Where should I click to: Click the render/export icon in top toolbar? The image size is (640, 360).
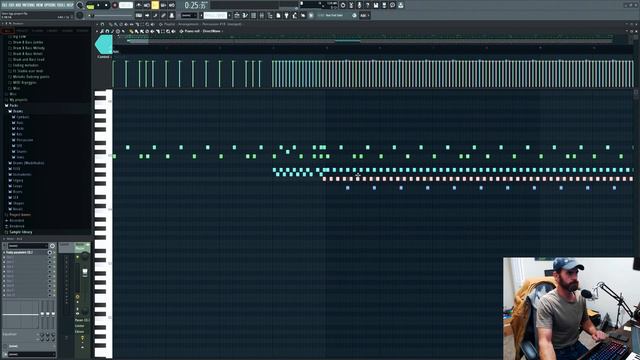(x=384, y=5)
